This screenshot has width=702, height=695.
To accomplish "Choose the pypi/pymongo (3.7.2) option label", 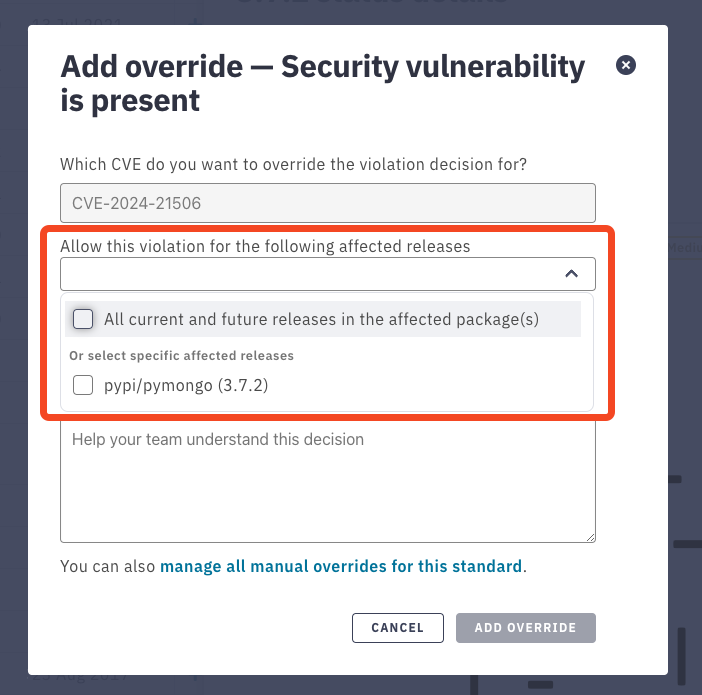I will point(186,385).
